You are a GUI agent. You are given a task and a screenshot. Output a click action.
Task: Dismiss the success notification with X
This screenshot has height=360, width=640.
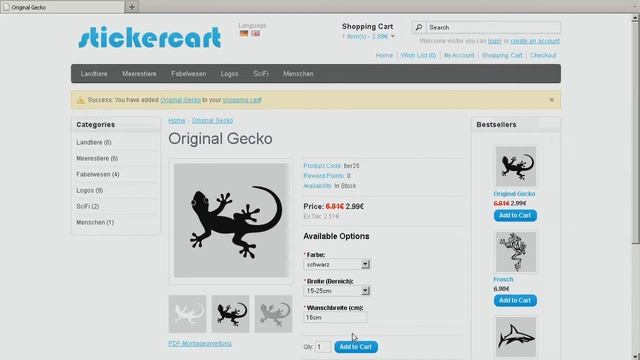[551, 100]
